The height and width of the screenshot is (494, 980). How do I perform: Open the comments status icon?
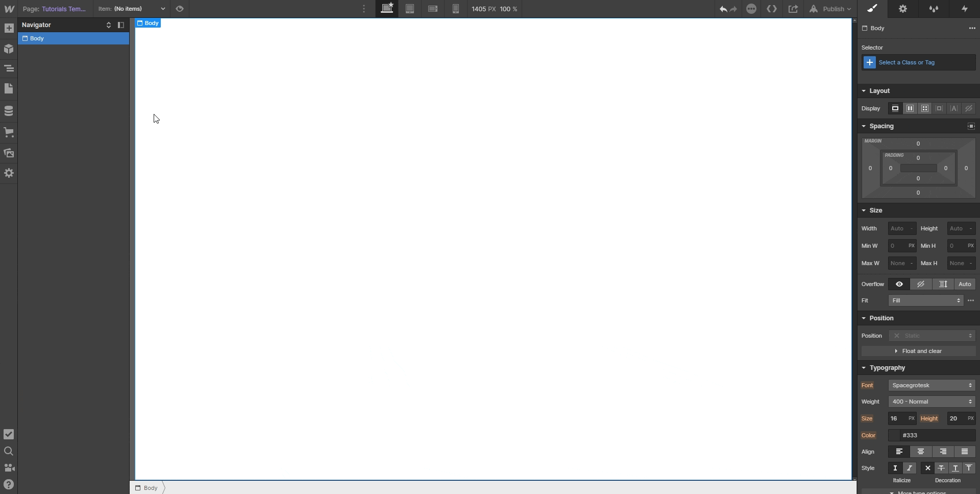point(751,9)
